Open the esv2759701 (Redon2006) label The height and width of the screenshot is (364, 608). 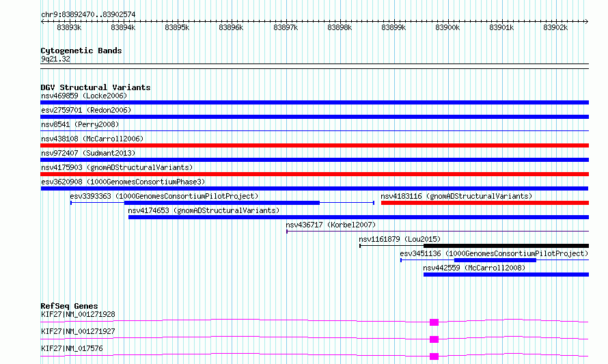[86, 110]
